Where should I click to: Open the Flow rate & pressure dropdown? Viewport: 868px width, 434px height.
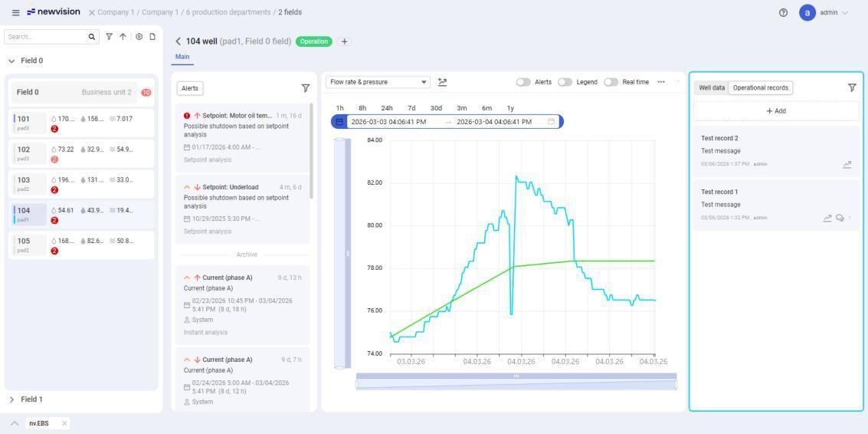378,82
